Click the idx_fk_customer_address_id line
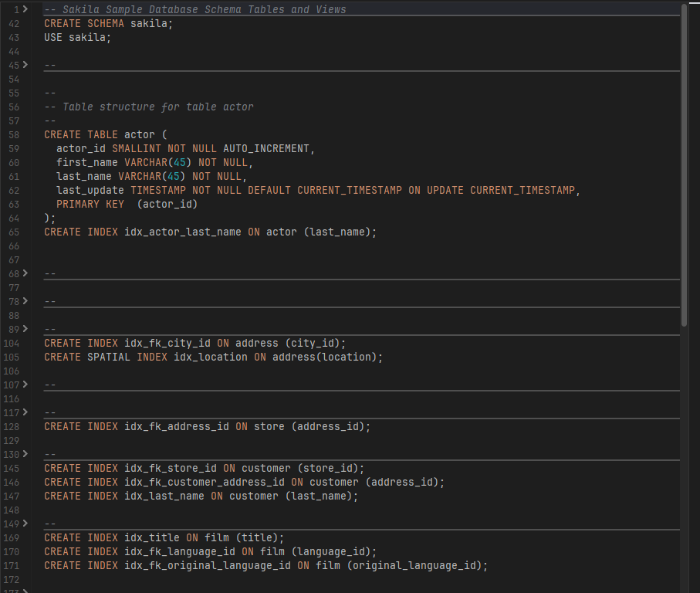 point(244,482)
